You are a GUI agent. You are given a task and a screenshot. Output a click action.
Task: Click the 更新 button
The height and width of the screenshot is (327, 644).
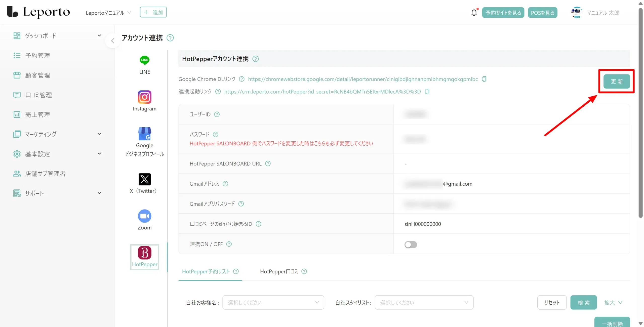[617, 81]
